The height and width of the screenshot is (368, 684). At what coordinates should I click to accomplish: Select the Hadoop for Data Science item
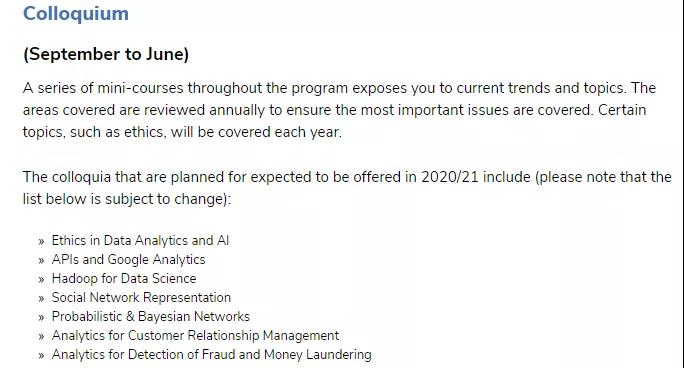124,278
